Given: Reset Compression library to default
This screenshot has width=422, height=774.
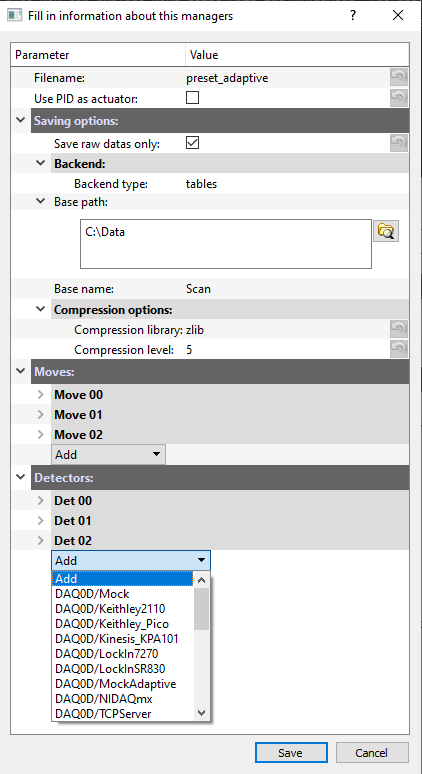Looking at the screenshot, I should [399, 329].
